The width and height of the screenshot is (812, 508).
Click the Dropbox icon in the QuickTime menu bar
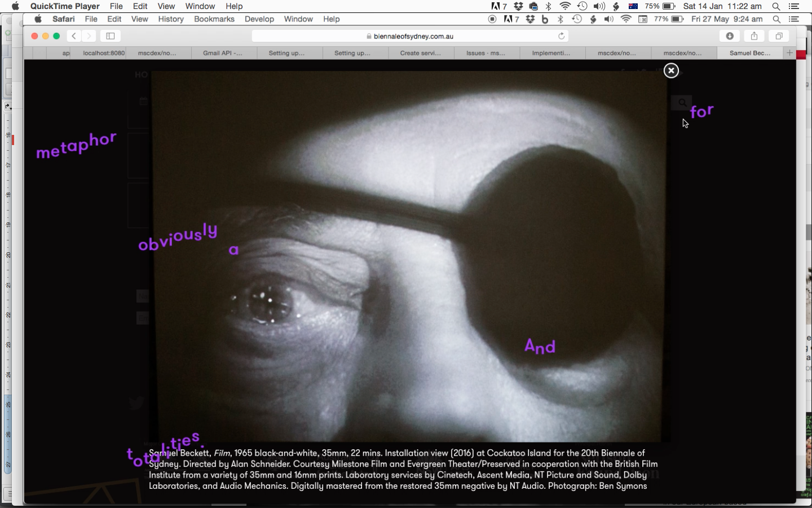tap(518, 6)
